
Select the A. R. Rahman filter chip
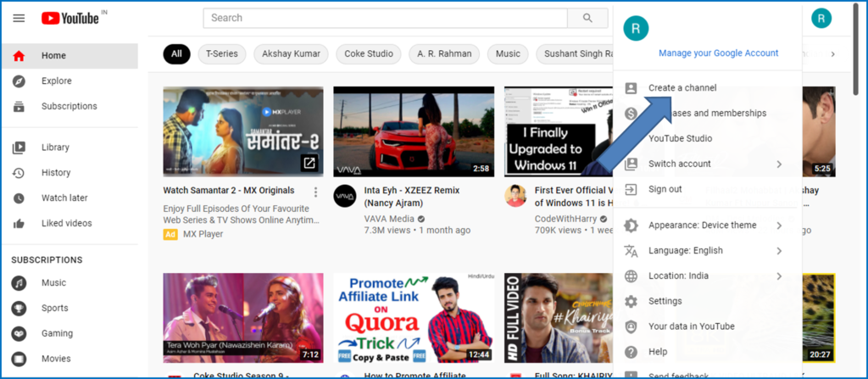click(444, 54)
